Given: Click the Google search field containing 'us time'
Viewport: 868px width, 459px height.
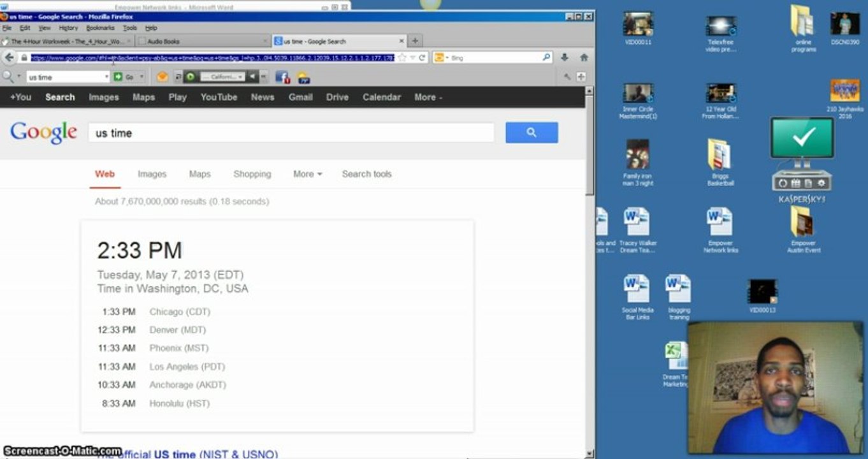Looking at the screenshot, I should (x=291, y=133).
